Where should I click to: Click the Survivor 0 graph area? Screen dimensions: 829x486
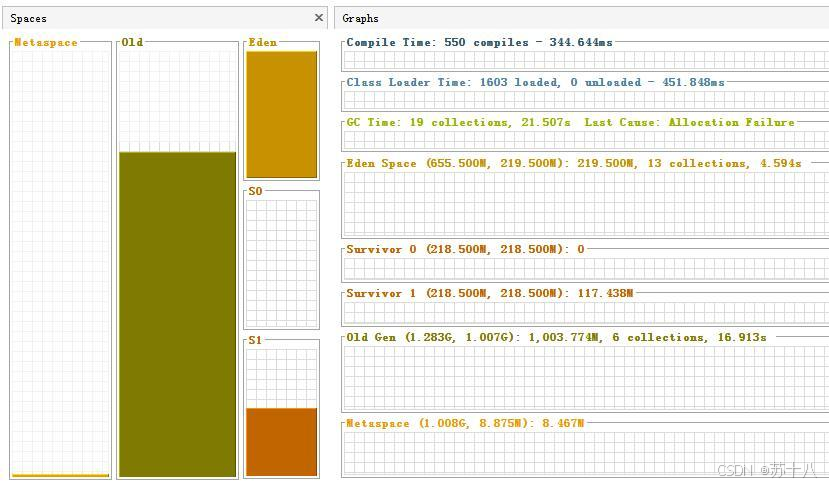click(586, 269)
